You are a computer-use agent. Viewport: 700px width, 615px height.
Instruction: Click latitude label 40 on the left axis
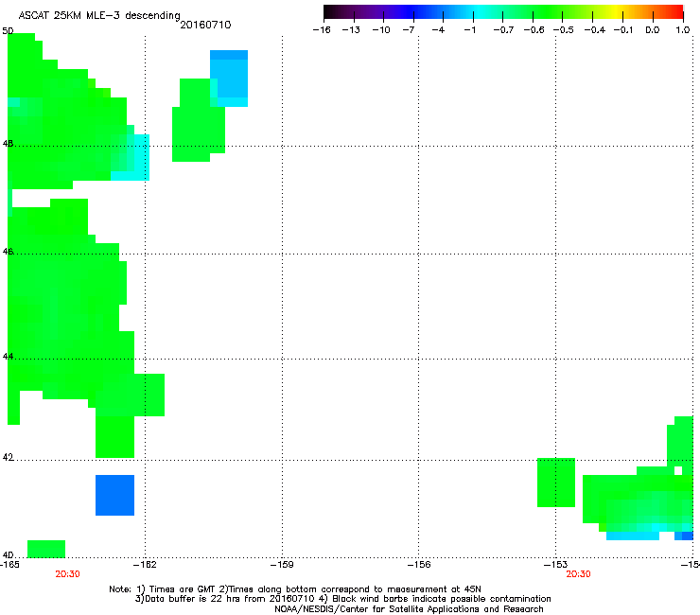8,554
